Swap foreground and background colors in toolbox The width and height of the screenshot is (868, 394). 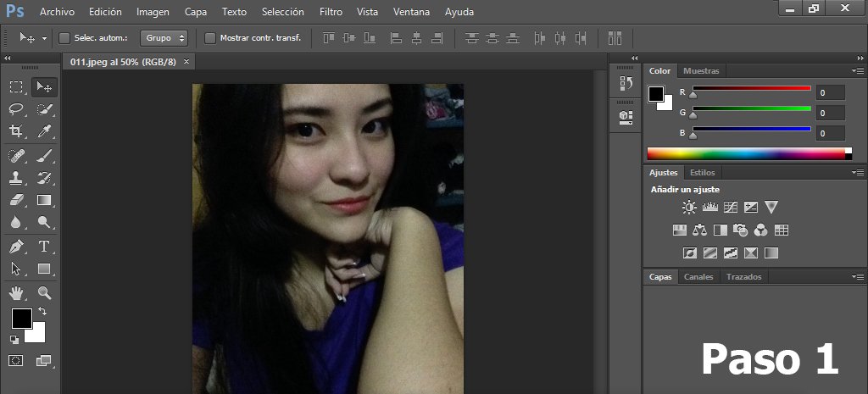pos(42,312)
